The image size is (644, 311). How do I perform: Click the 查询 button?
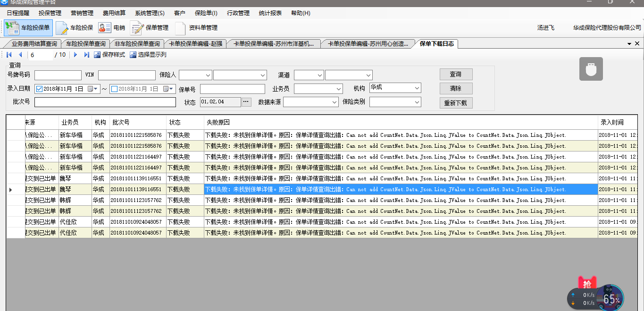[x=456, y=75]
